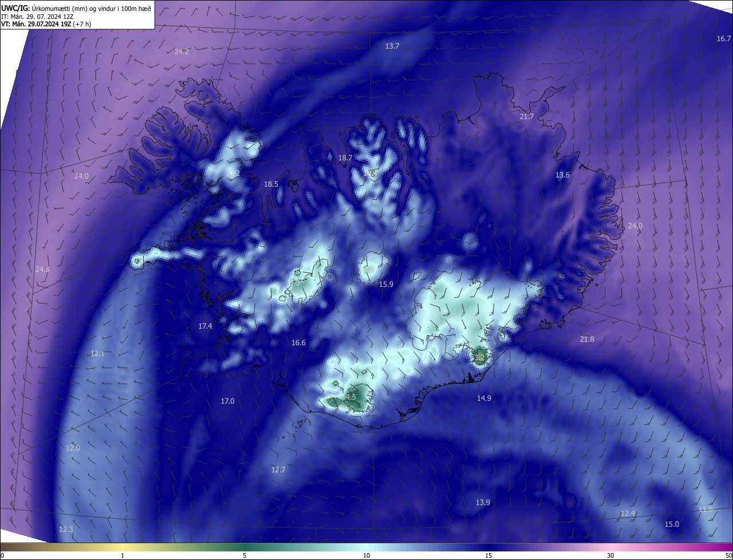Click the map value 12.4
Screen dimensions: 733x560
(x=628, y=513)
